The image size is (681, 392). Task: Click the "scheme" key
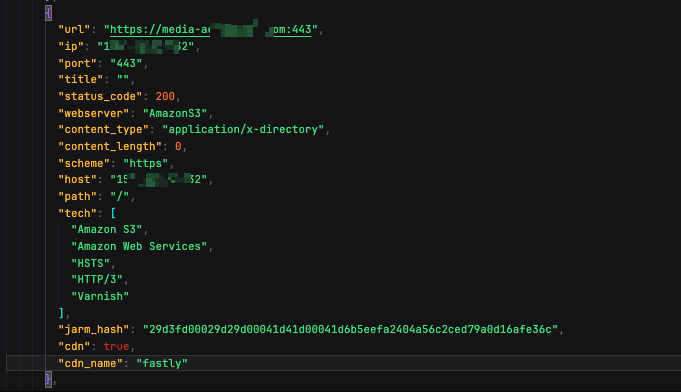[x=84, y=163]
